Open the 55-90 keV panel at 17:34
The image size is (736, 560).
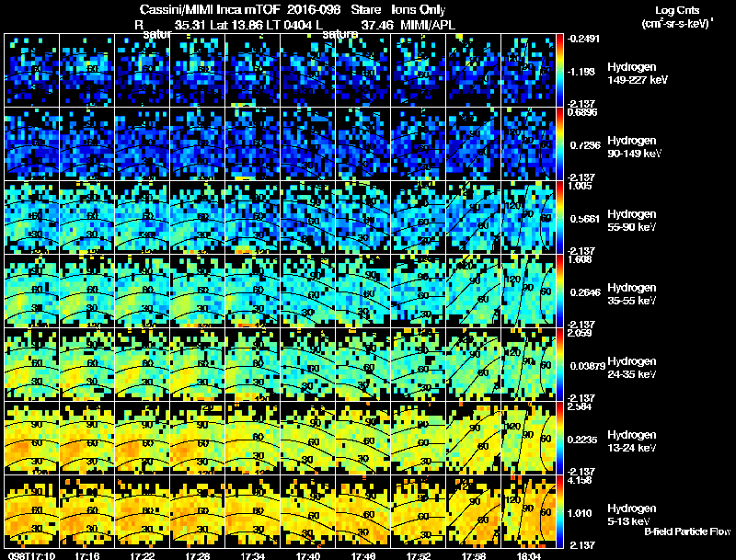click(x=252, y=218)
